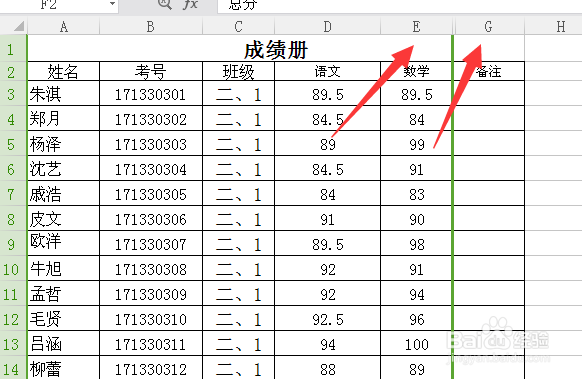Click exam number 171330307
The width and height of the screenshot is (582, 379).
coord(151,244)
